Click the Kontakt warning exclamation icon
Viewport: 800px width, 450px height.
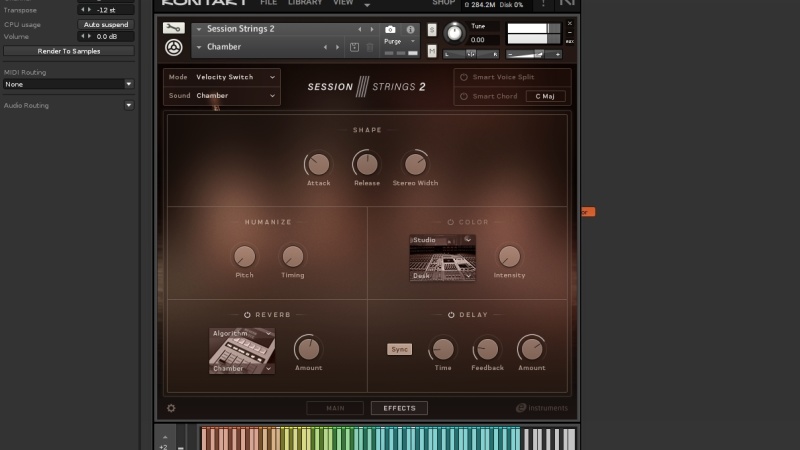click(x=543, y=4)
